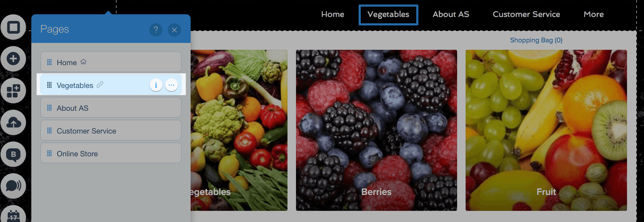Click the Pages panel help question mark
The width and height of the screenshot is (644, 222).
tap(156, 30)
